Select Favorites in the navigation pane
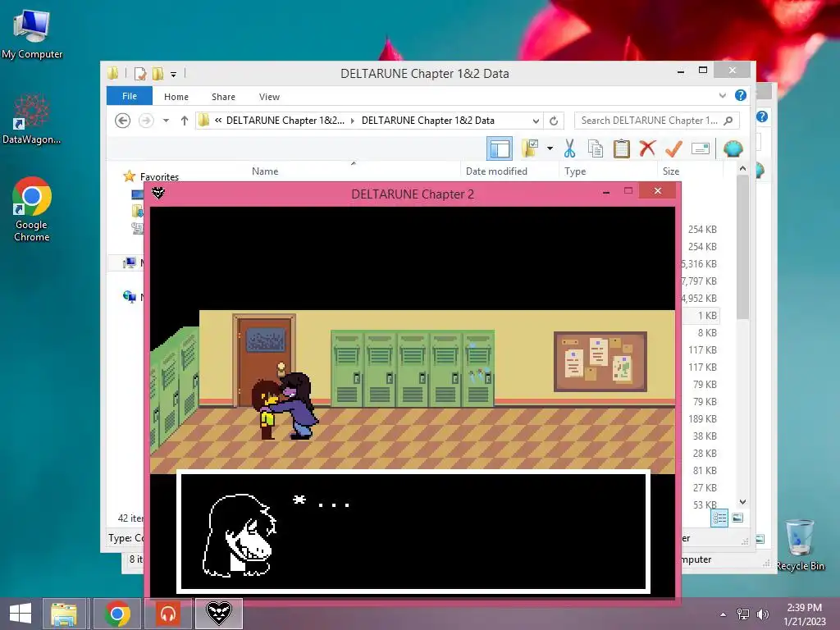This screenshot has width=840, height=630. click(159, 176)
